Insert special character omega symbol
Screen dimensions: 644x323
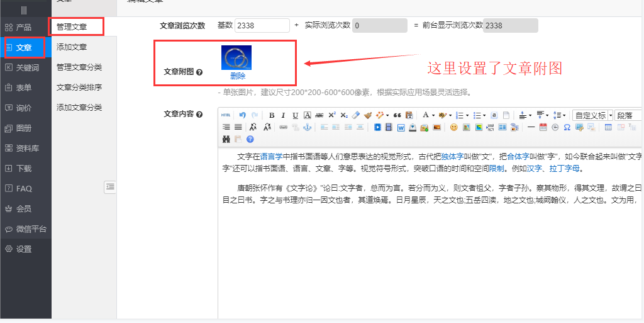tap(567, 127)
